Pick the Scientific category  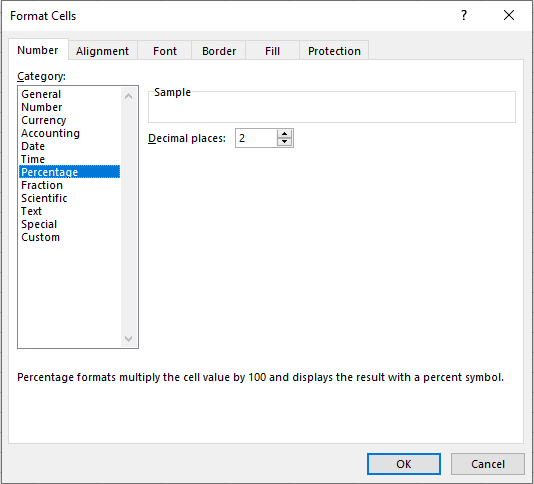tap(44, 198)
